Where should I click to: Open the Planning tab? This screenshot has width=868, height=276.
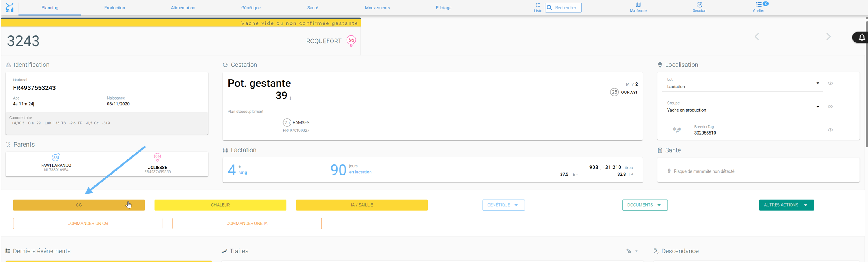click(50, 8)
